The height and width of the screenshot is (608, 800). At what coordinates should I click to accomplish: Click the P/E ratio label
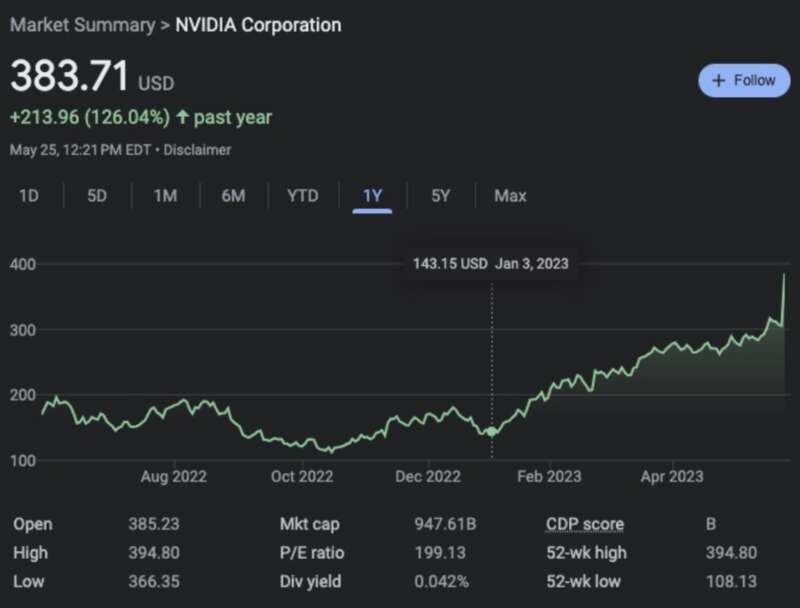coord(312,552)
